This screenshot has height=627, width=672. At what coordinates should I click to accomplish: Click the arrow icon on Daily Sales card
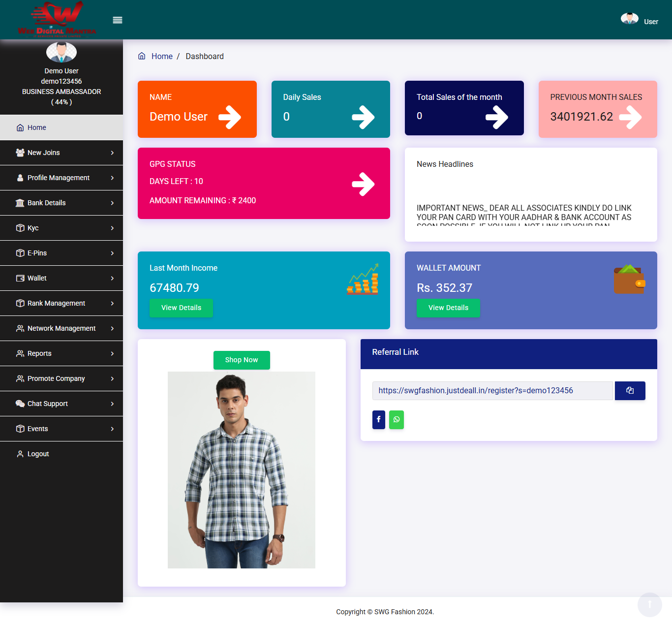coord(363,117)
